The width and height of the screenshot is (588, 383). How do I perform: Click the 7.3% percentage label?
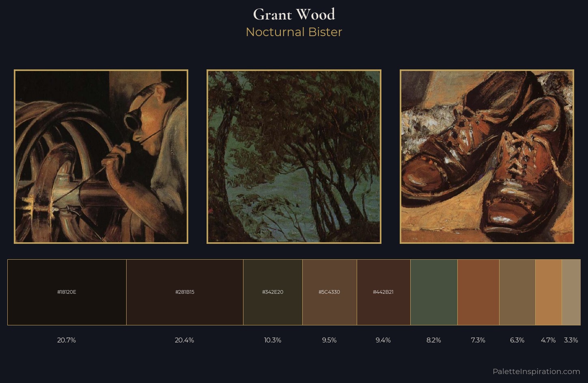pos(478,340)
